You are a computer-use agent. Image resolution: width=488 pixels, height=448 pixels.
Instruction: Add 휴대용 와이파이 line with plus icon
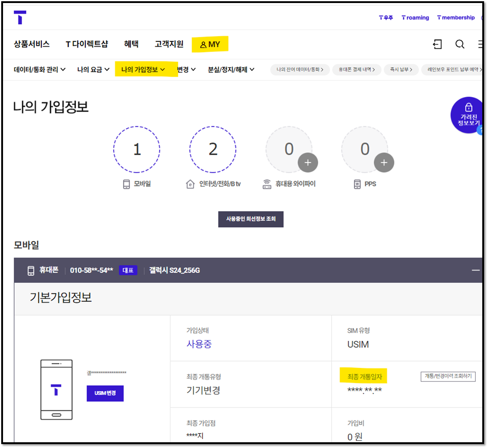click(308, 163)
